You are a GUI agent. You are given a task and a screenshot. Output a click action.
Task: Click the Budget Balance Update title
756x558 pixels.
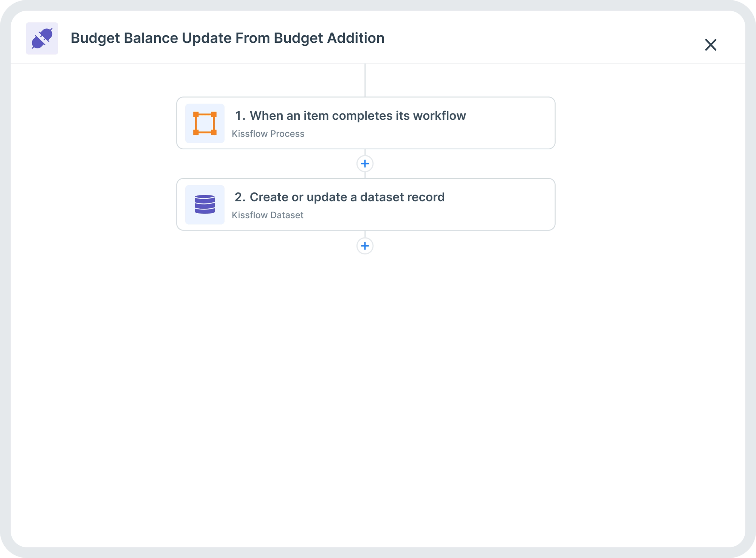pos(228,38)
